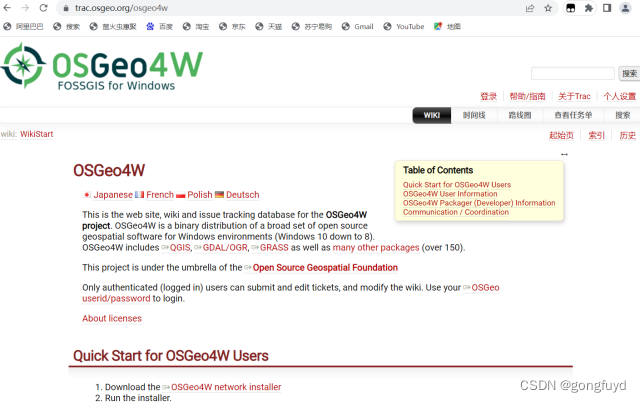Viewport: 641px width, 402px height.
Task: Open the 天猫 bookmark
Action: pos(269,27)
